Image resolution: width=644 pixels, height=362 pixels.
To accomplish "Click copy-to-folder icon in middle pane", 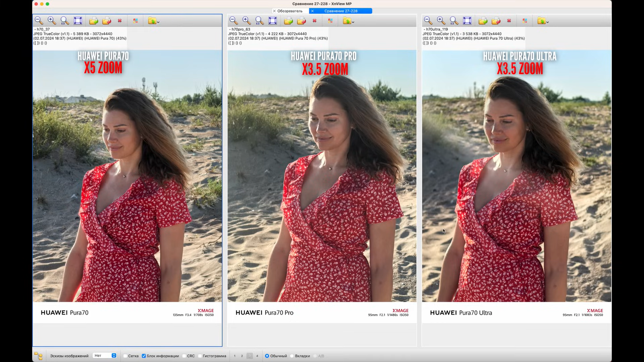I will [288, 21].
